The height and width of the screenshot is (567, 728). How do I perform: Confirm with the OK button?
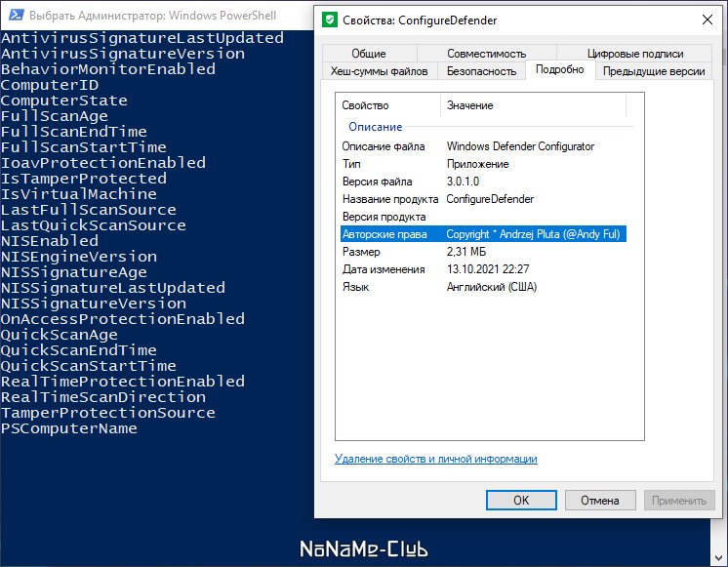(521, 500)
